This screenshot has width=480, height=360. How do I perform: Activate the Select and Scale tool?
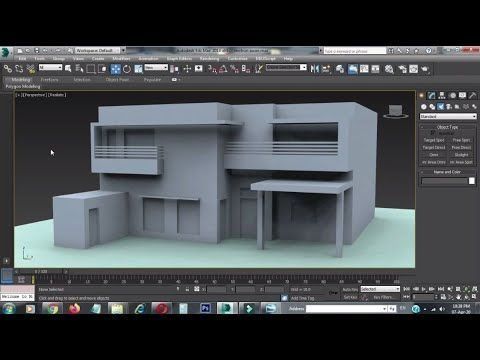pos(138,69)
